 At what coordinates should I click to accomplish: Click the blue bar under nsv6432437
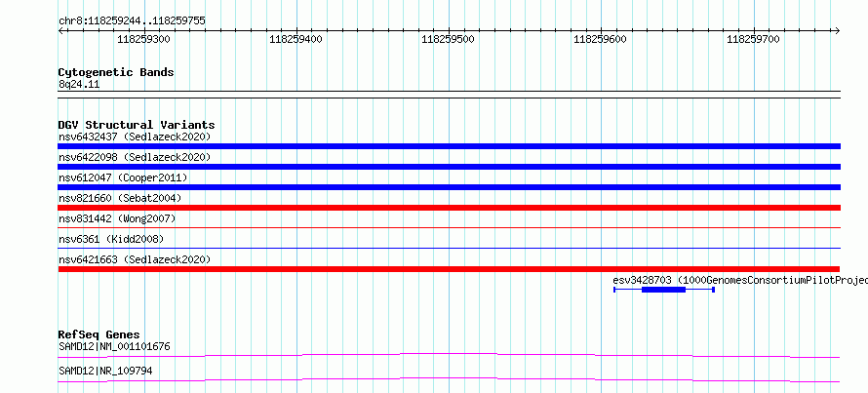tap(449, 146)
